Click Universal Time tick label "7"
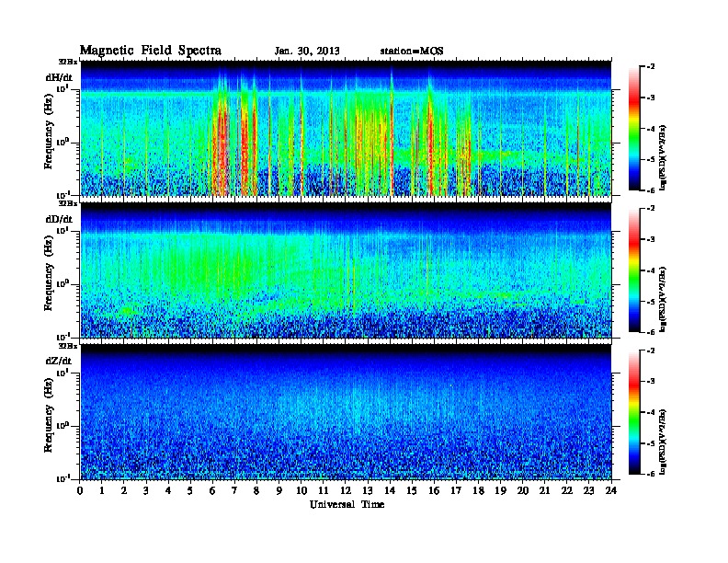Viewport: 728px width, 563px height. pyautogui.click(x=234, y=491)
